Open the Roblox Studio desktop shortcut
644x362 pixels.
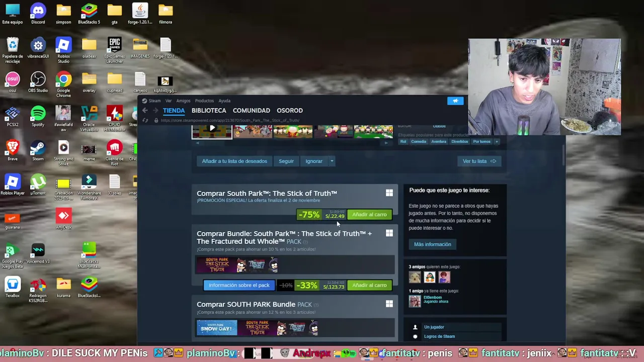click(x=63, y=50)
